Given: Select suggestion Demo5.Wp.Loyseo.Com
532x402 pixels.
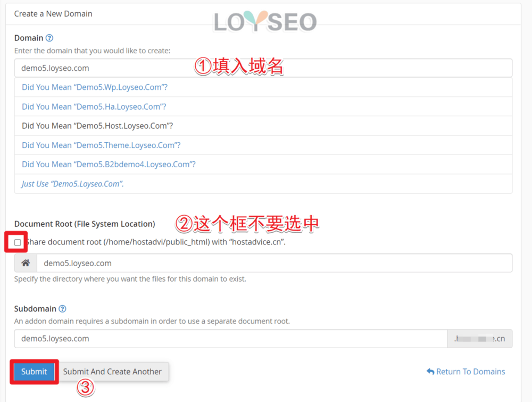Looking at the screenshot, I should tap(263, 87).
